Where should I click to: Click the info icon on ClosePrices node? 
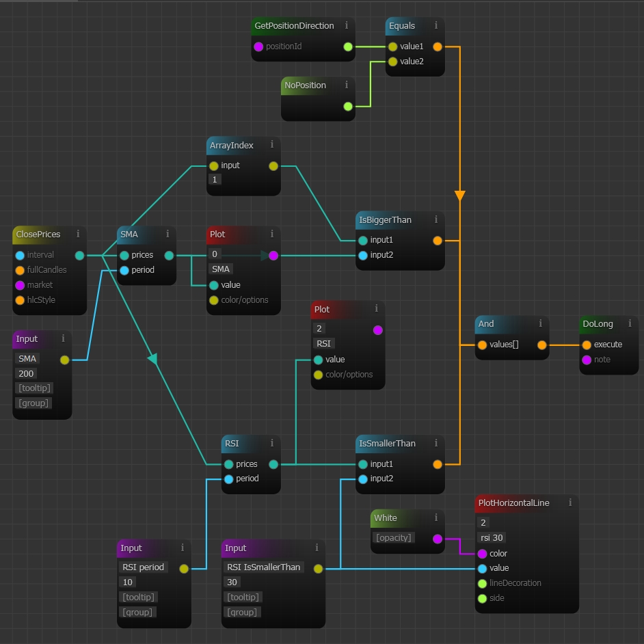tap(78, 234)
